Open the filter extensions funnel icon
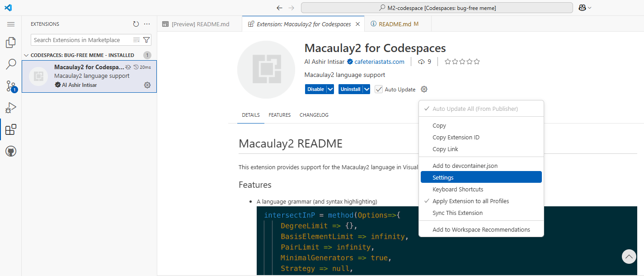 [146, 40]
